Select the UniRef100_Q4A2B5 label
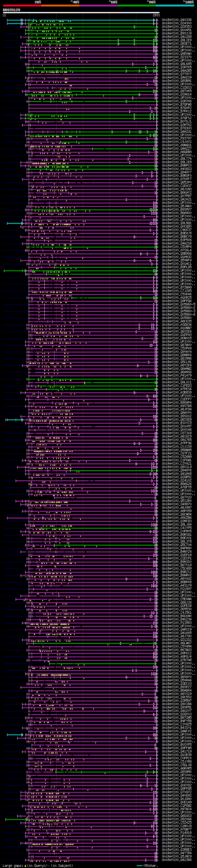Screen dimensions: 197x868 coord(177,71)
